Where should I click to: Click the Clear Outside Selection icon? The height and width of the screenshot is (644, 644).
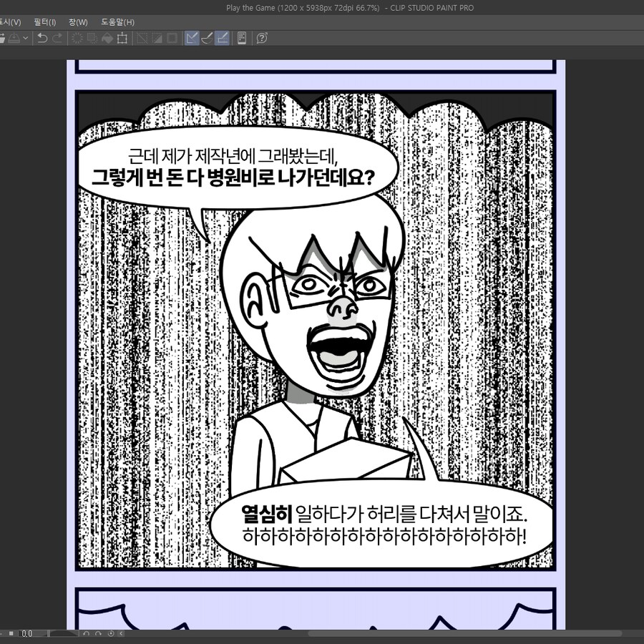(x=92, y=38)
